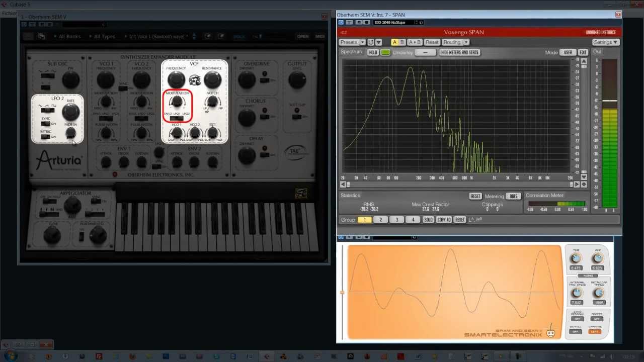Turn the VCF Frequency knob

tap(176, 79)
